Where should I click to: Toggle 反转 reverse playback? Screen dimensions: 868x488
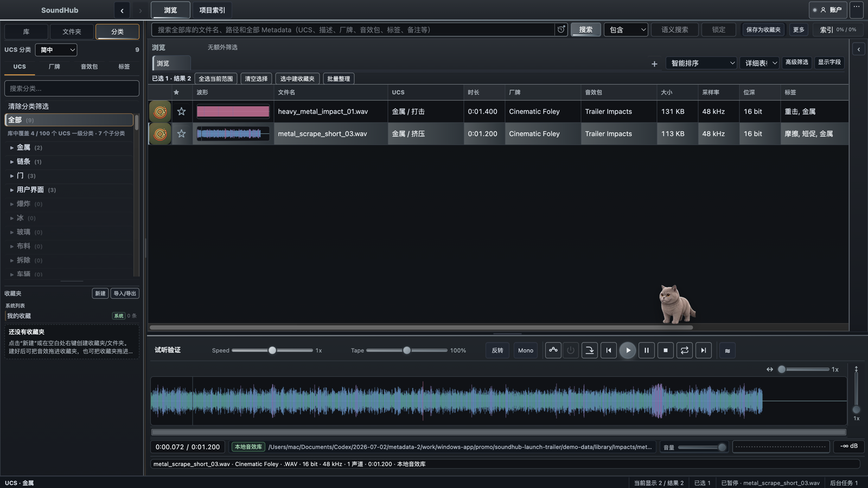point(497,350)
